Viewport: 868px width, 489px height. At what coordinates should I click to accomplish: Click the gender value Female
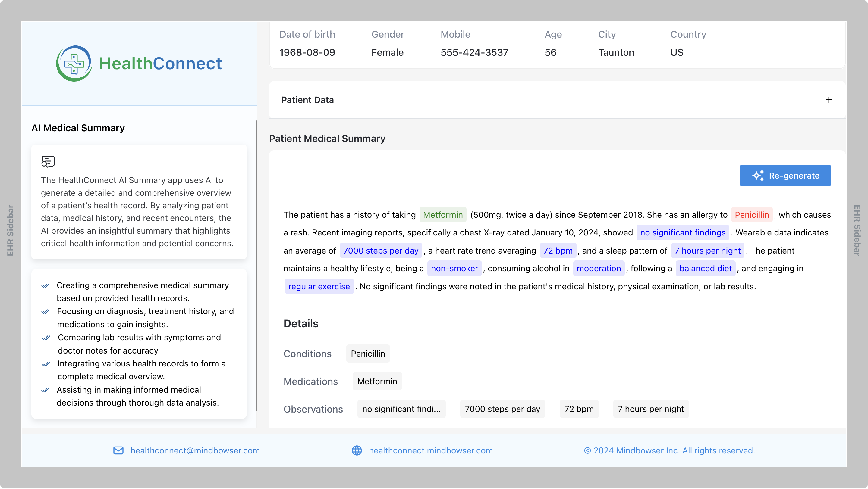(x=387, y=52)
